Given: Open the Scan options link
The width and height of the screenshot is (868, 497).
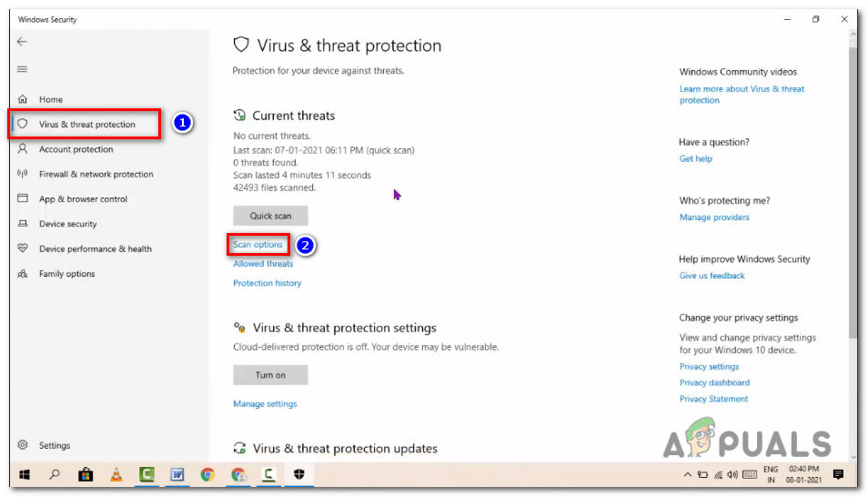Looking at the screenshot, I should click(x=257, y=245).
